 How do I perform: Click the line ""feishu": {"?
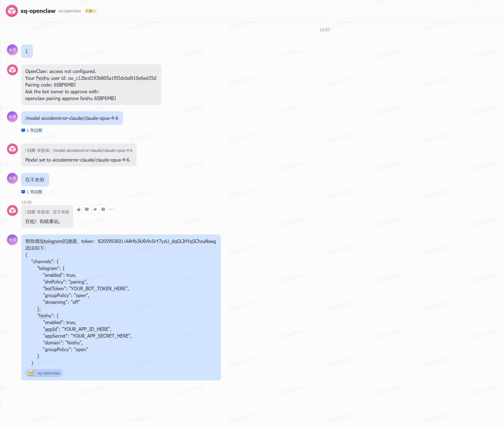[48, 316]
